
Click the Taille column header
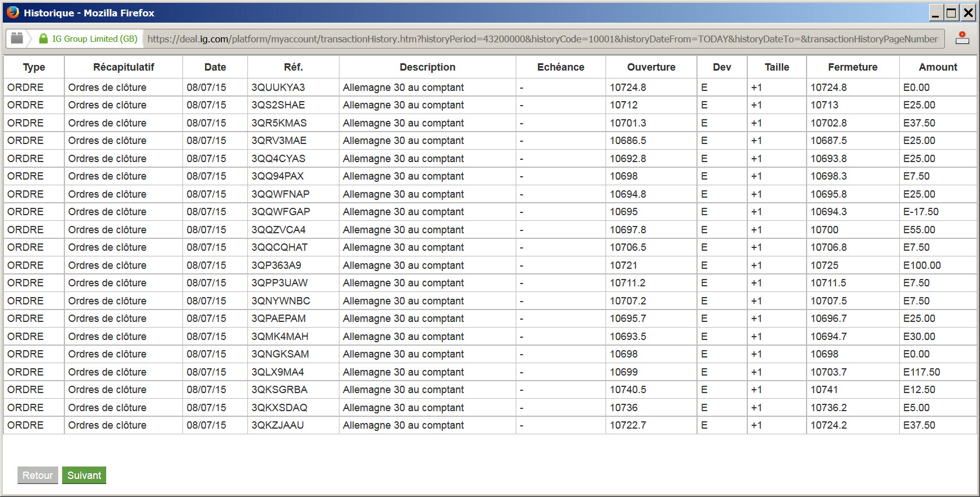point(777,67)
